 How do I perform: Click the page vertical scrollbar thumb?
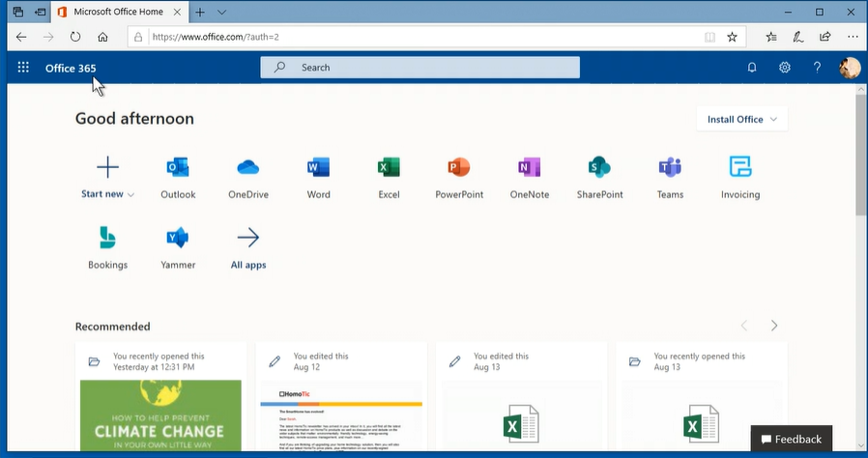pyautogui.click(x=861, y=154)
